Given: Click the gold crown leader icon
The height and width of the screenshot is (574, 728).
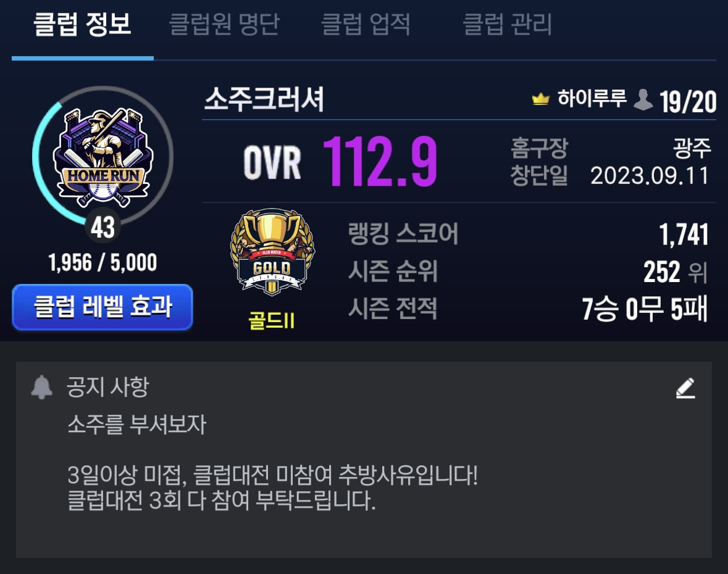Looking at the screenshot, I should 540,98.
